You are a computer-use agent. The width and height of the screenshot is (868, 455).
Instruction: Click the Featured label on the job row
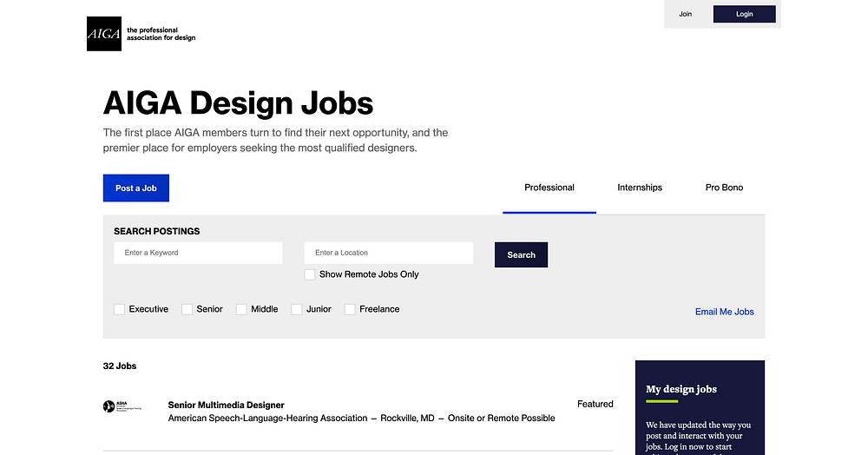[x=595, y=404]
